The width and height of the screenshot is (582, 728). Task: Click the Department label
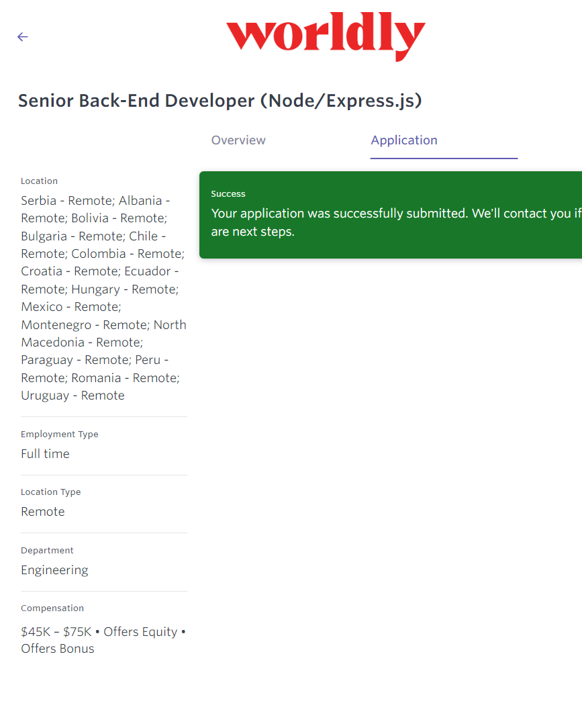pos(47,551)
